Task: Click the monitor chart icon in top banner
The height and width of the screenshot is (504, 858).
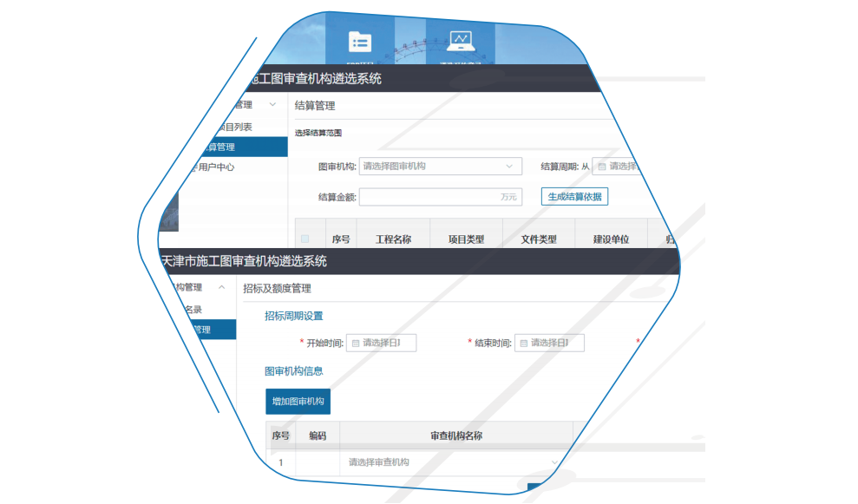Action: (x=460, y=41)
